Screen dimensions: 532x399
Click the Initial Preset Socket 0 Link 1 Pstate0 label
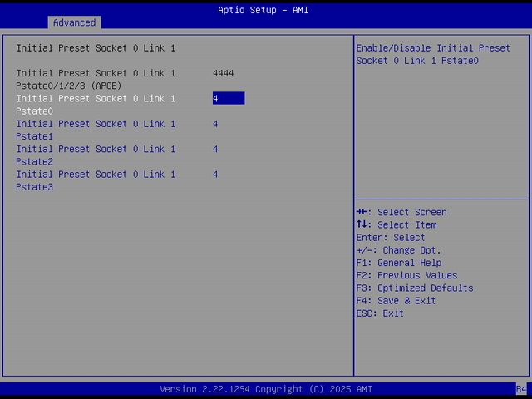(96, 105)
